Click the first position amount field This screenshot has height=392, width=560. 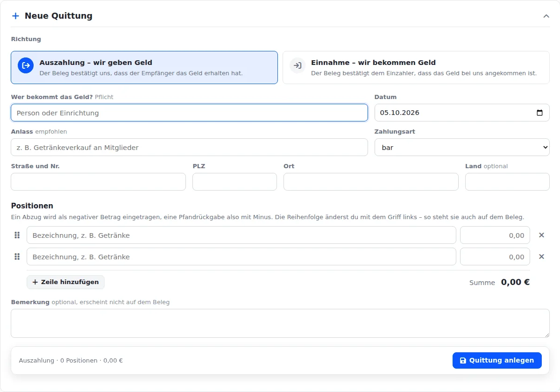tap(495, 235)
